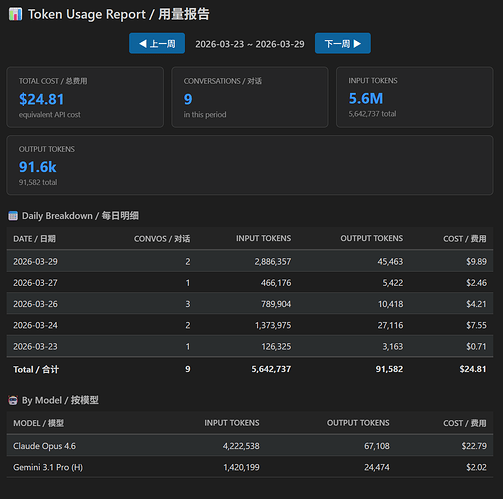Select the 2026-03-23 date row
The width and height of the screenshot is (503, 499).
[250, 347]
